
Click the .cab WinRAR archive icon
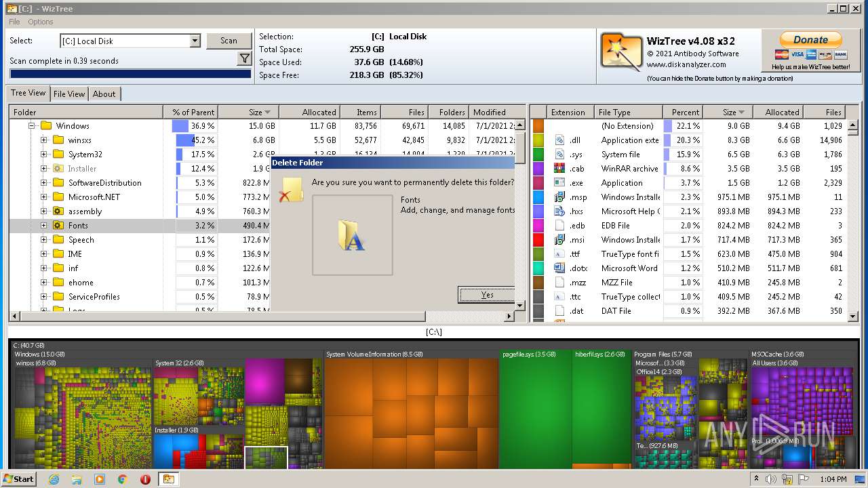[x=559, y=168]
